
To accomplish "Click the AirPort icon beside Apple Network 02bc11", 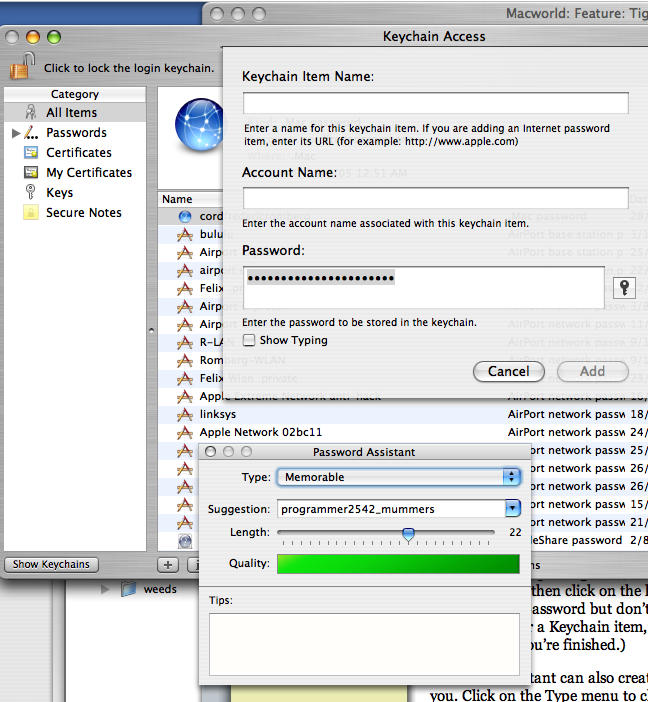I will coord(185,432).
